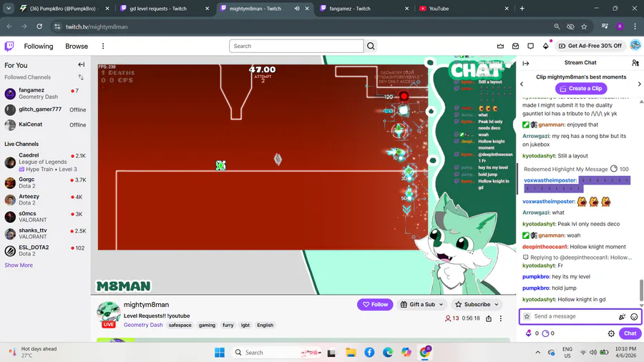Image resolution: width=644 pixels, height=362 pixels.
Task: Switch to the PumpkBro tab
Action: 64,8
